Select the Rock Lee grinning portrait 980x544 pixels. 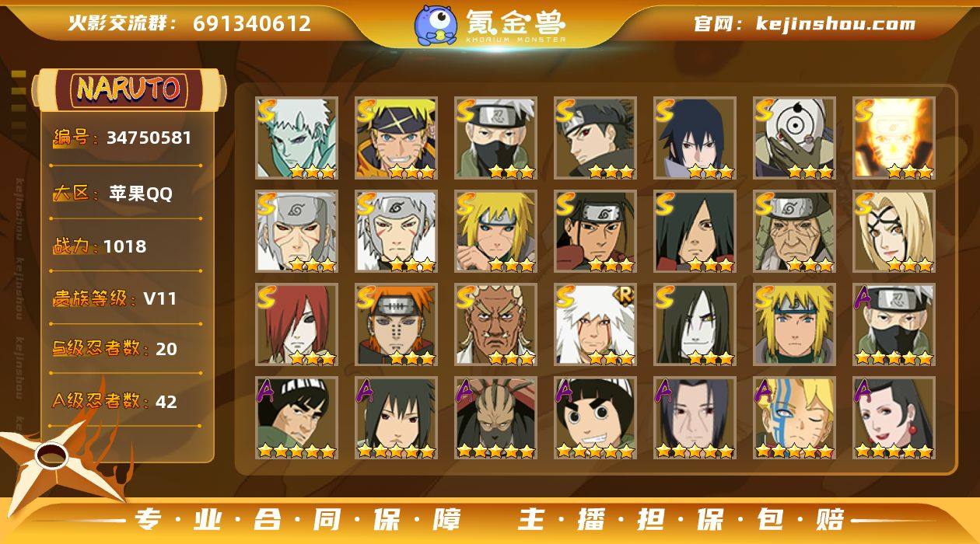[x=595, y=417]
